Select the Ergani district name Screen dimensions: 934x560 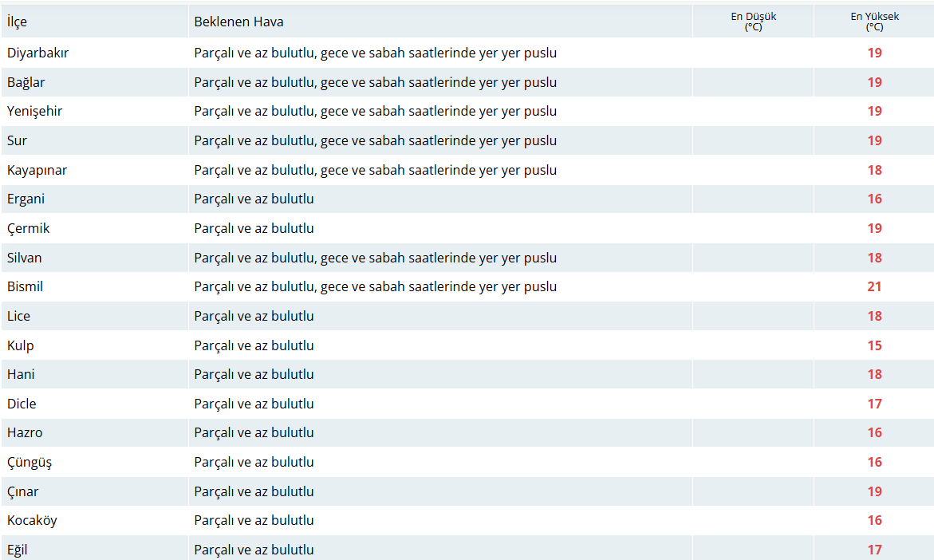click(26, 199)
